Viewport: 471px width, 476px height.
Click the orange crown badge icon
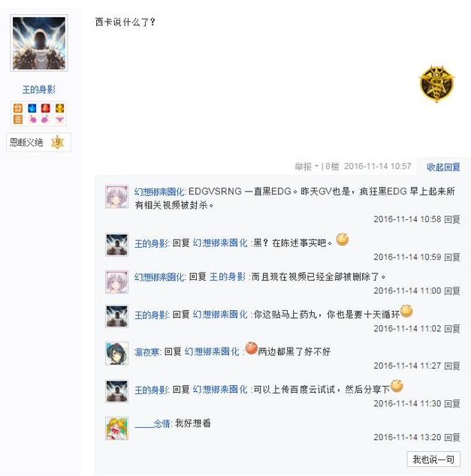18,108
